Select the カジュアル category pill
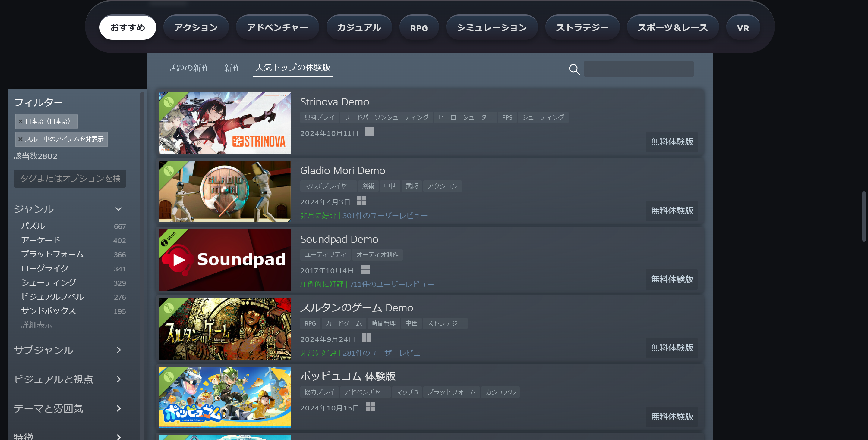 click(x=359, y=27)
